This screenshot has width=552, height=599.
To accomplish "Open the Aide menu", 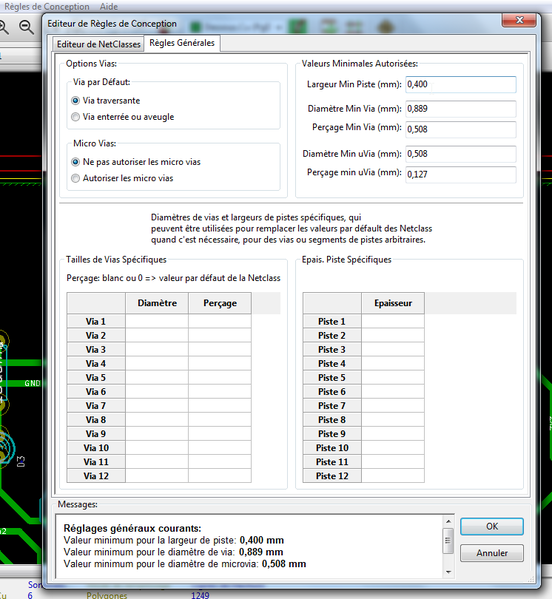I will click(109, 6).
